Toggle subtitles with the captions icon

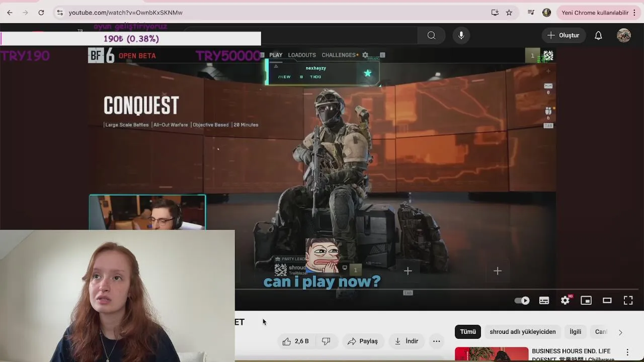tap(544, 301)
